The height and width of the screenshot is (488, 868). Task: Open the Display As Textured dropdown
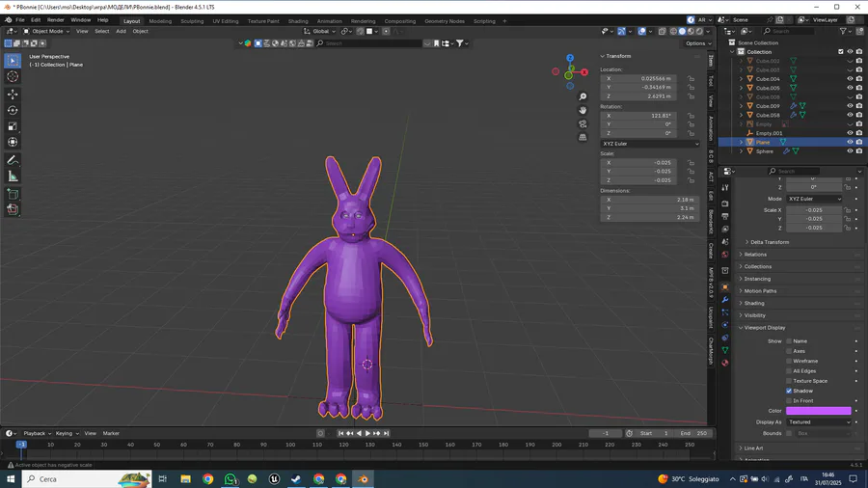tap(819, 422)
